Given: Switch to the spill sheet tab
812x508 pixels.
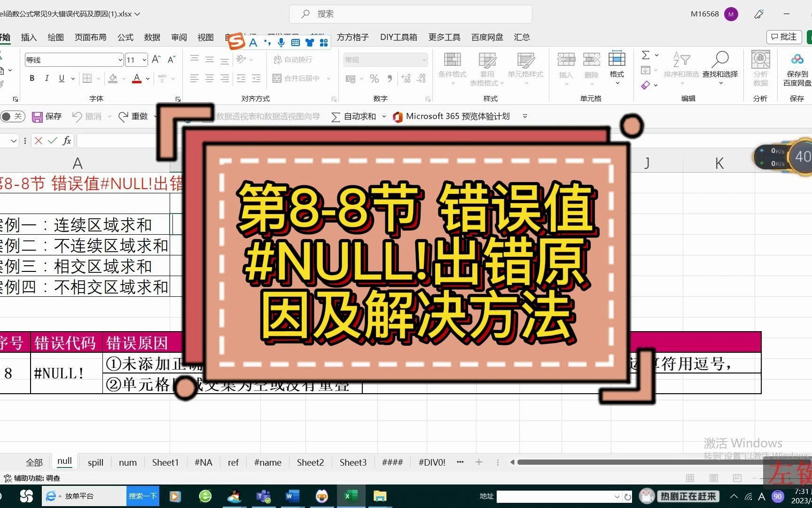Looking at the screenshot, I should 95,462.
